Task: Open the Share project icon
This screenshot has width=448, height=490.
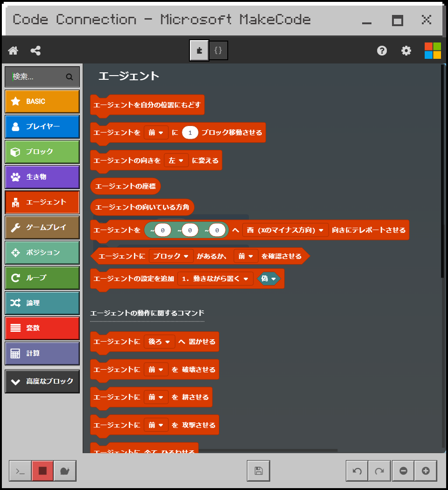Action: [35, 50]
